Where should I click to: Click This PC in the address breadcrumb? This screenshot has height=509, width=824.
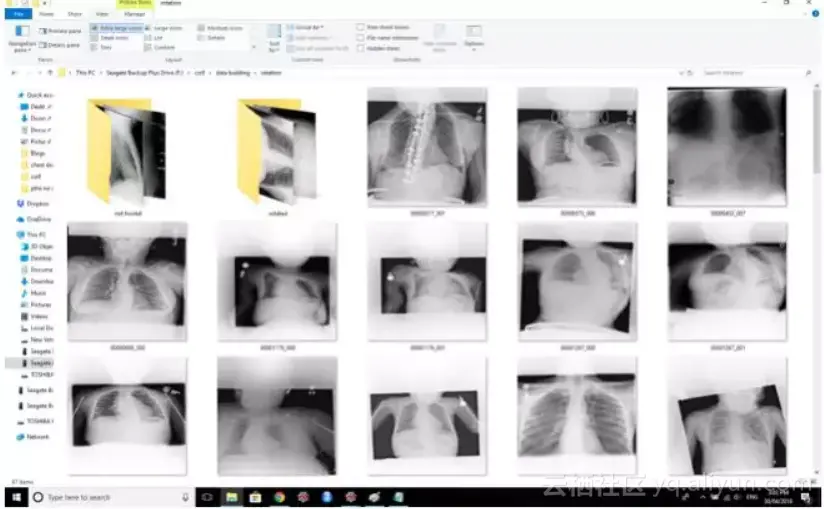[85, 73]
